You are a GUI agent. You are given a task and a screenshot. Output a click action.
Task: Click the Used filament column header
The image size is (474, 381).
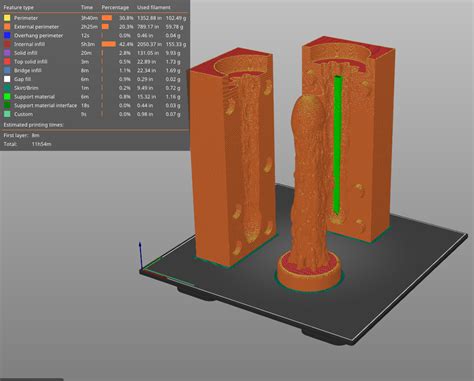click(x=154, y=7)
